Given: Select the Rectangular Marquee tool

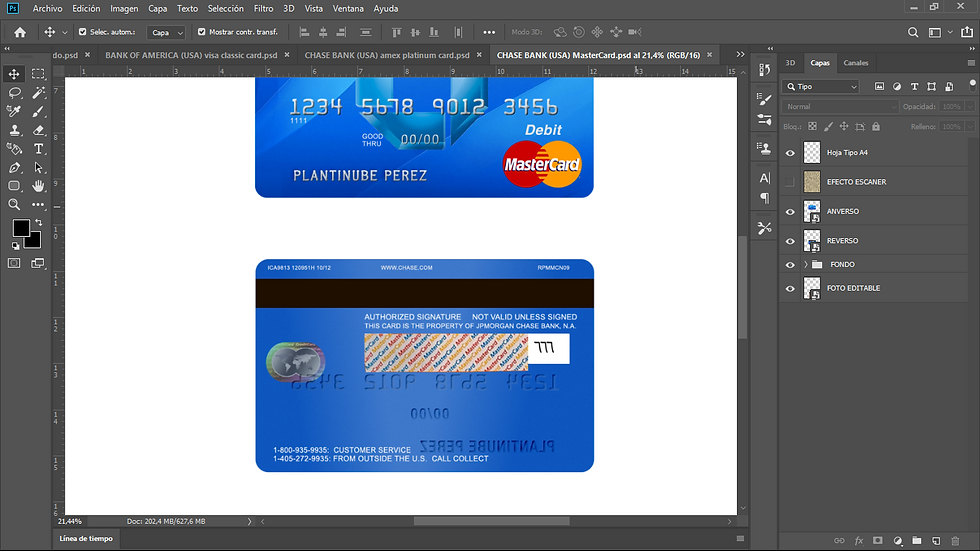Looking at the screenshot, I should pos(38,74).
